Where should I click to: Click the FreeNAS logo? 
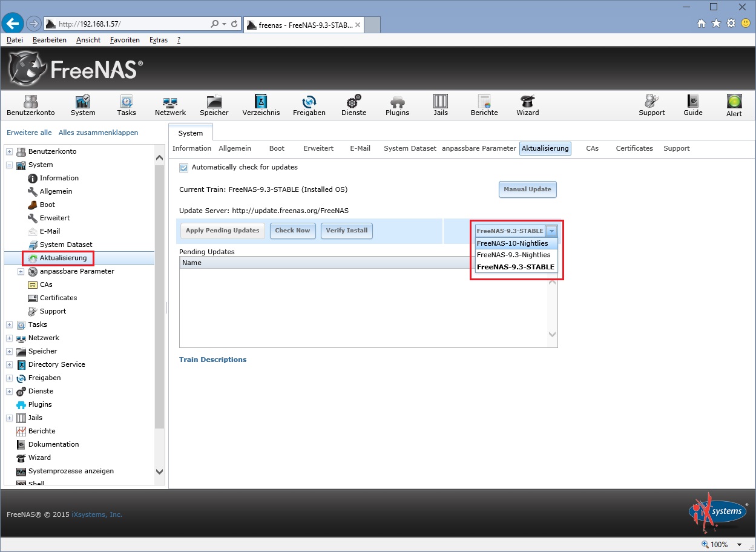tap(76, 68)
